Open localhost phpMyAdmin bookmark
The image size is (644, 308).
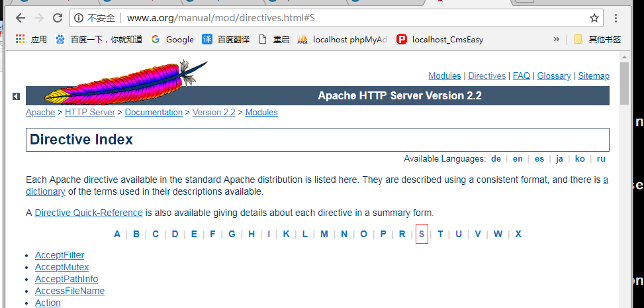coord(343,40)
